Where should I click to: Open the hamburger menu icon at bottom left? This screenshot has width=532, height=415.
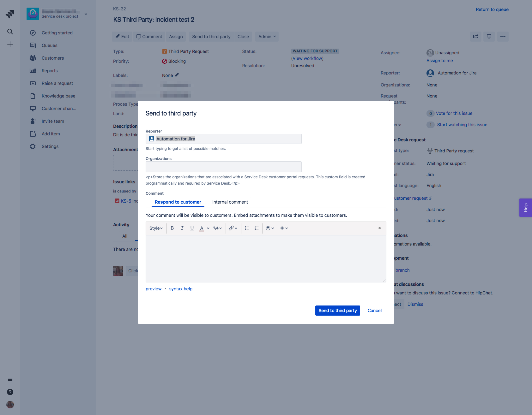pos(10,379)
